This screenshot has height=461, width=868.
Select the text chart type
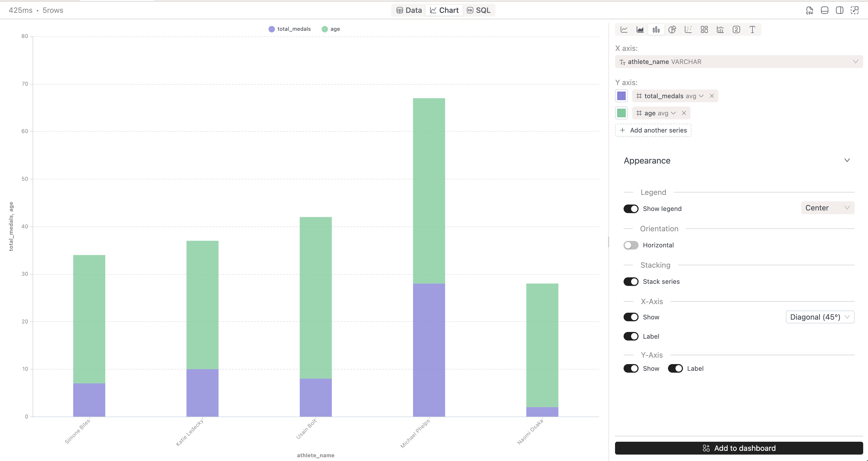(752, 29)
